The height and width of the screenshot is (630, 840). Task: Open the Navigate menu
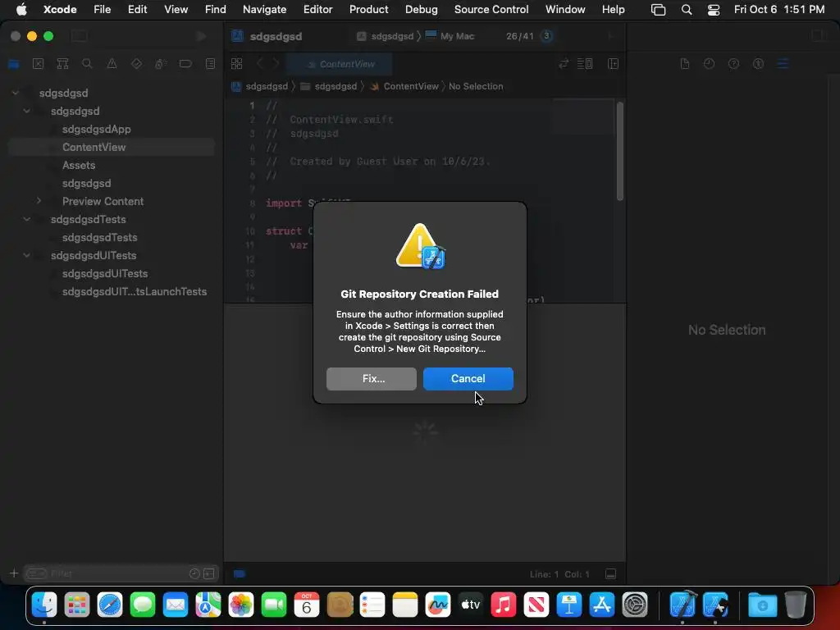tap(265, 9)
